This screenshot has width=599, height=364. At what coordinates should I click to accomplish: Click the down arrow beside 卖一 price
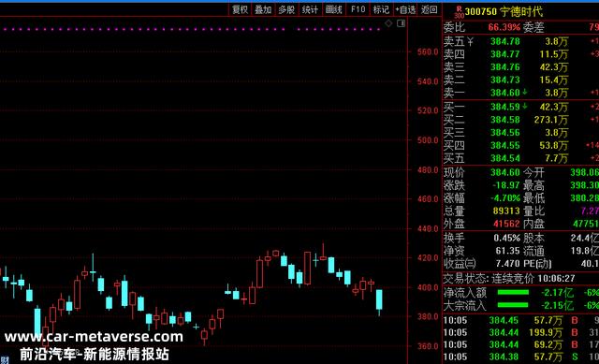[525, 92]
